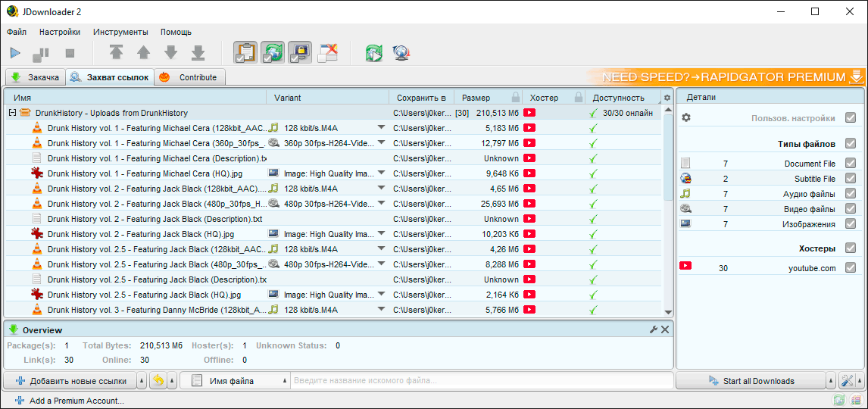Viewport: 868px width, 409px height.
Task: Click Add a Premium Account link
Action: [69, 401]
